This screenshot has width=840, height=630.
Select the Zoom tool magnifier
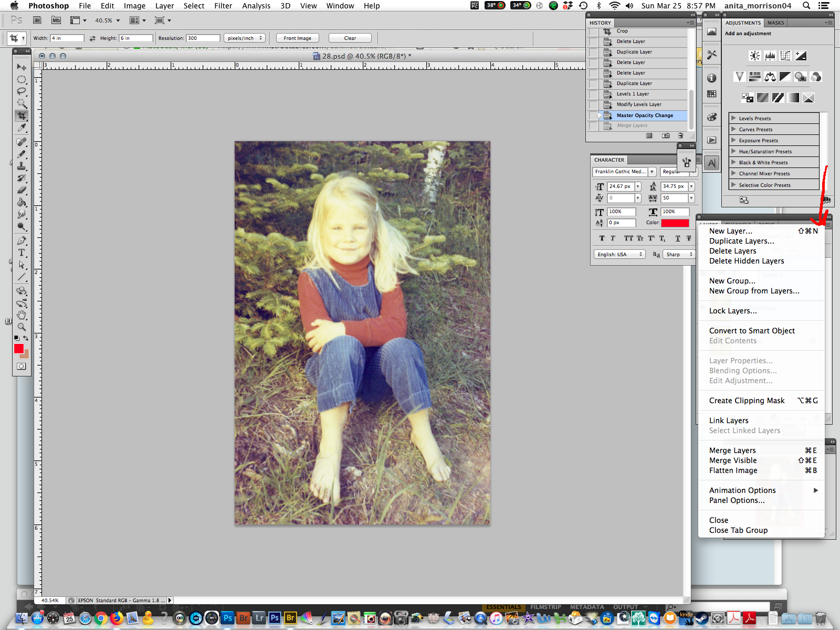22,327
